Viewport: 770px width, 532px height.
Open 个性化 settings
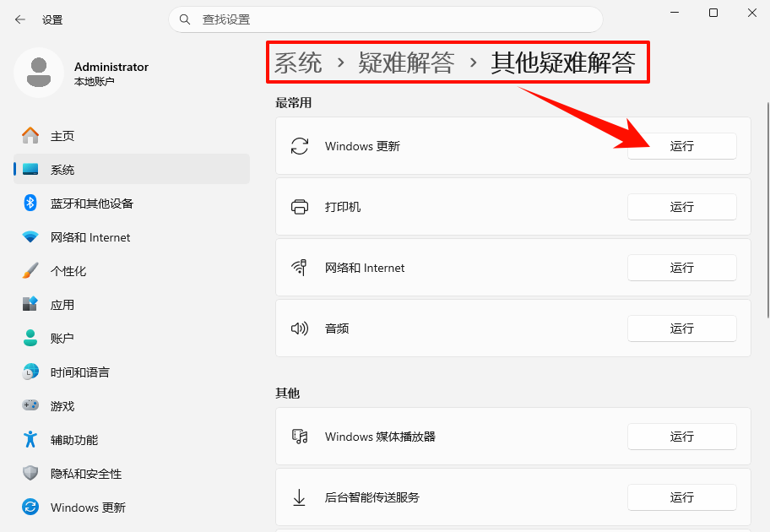click(x=132, y=271)
